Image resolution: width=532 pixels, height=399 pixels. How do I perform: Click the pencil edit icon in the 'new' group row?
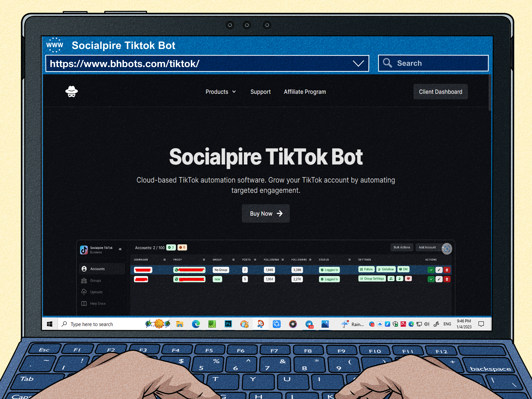(x=439, y=279)
